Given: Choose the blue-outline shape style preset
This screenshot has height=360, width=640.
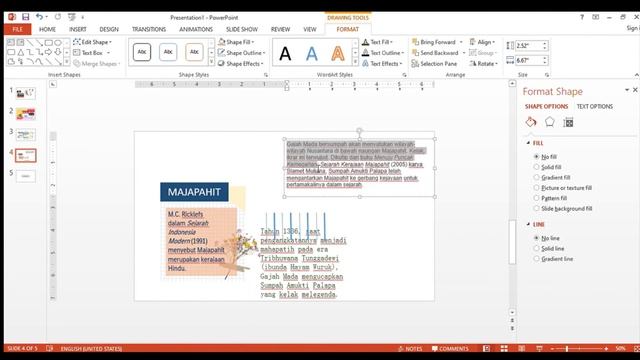Looking at the screenshot, I should (x=168, y=52).
